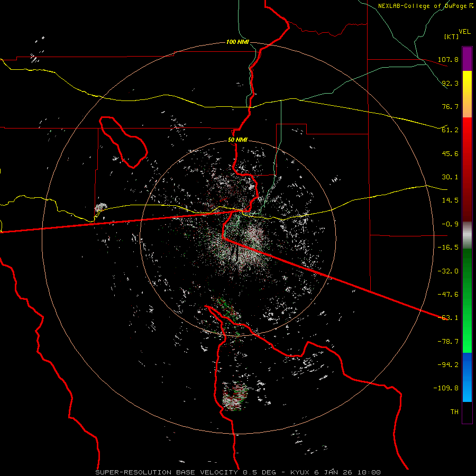Click the -78.7 velocity scale value

(x=448, y=342)
